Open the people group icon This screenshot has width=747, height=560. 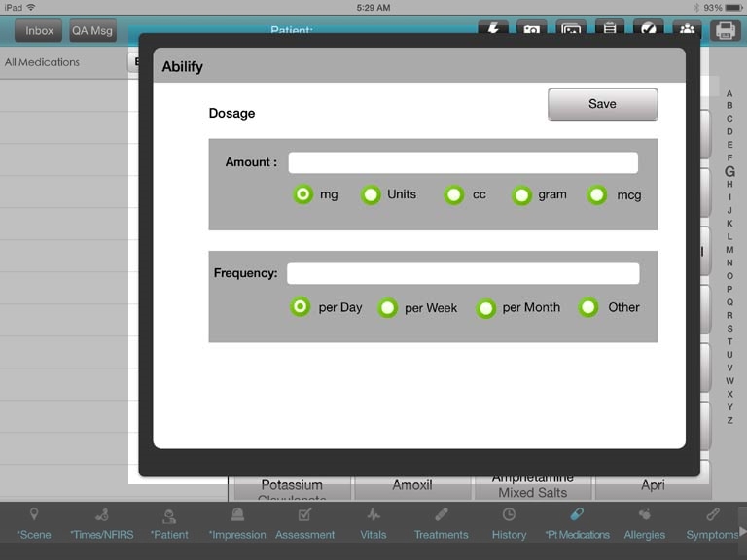[x=687, y=28]
